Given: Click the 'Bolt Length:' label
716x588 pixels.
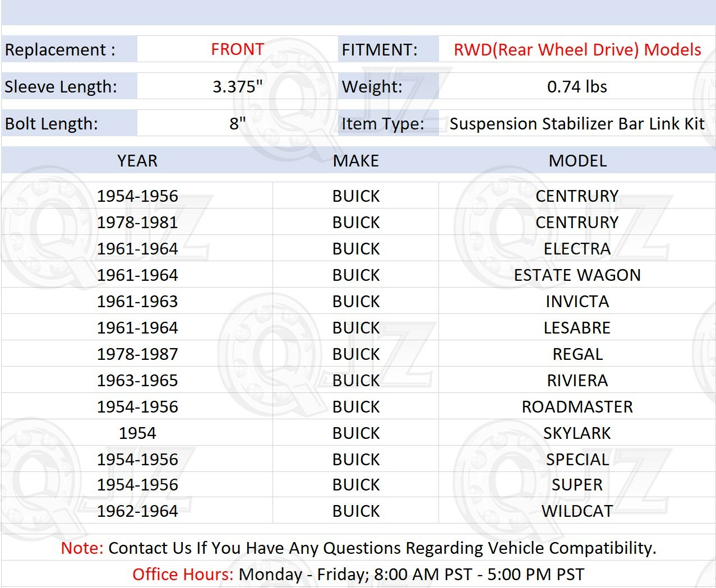Looking at the screenshot, I should (x=51, y=123).
